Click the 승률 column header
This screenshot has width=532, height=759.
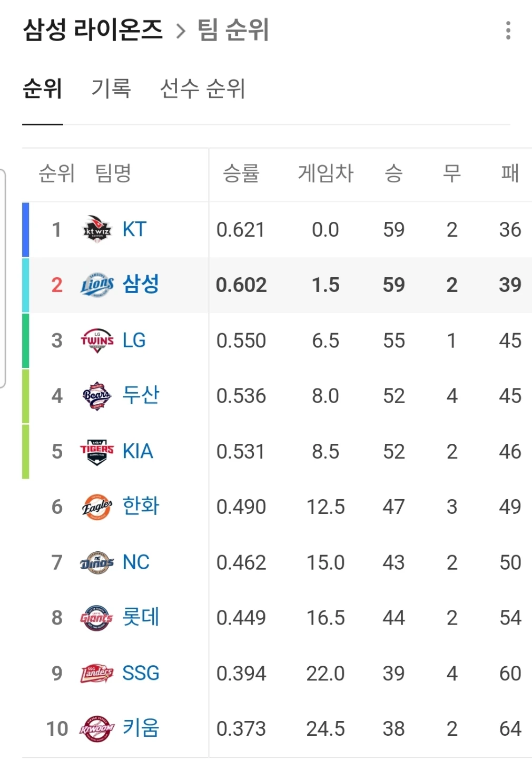click(x=241, y=173)
